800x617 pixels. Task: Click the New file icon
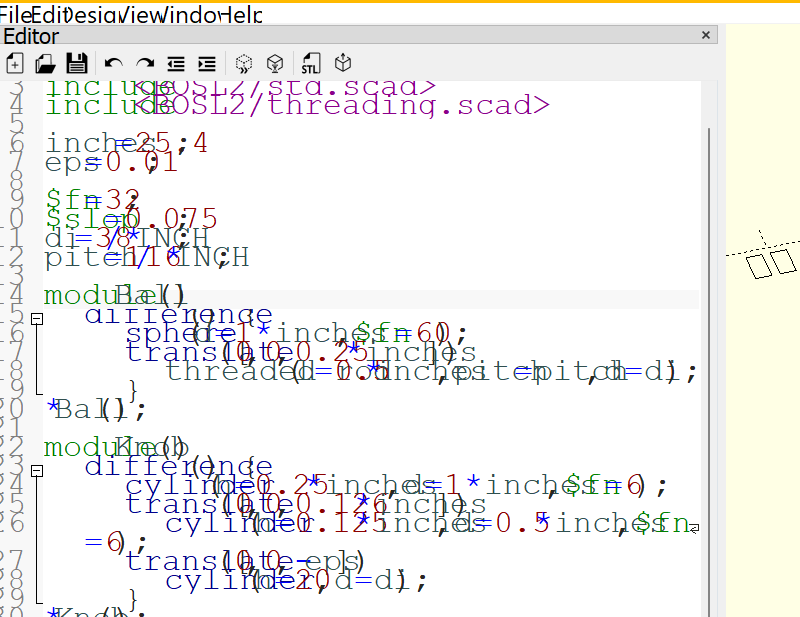15,64
